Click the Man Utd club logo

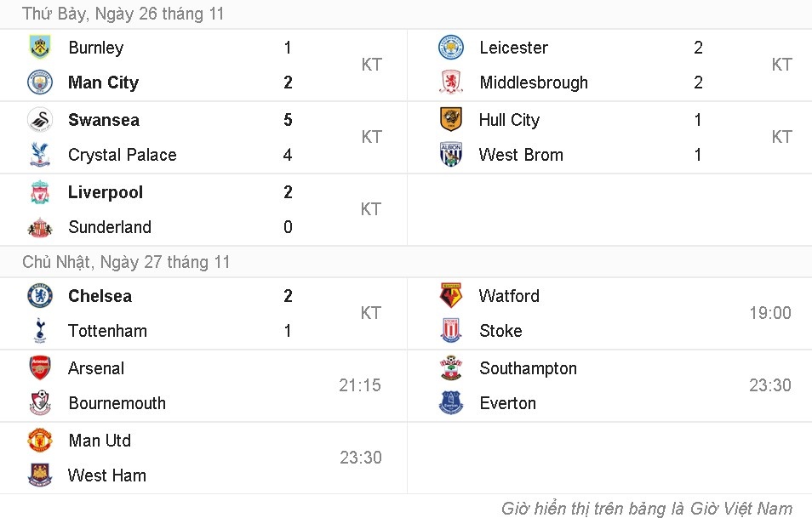point(39,441)
